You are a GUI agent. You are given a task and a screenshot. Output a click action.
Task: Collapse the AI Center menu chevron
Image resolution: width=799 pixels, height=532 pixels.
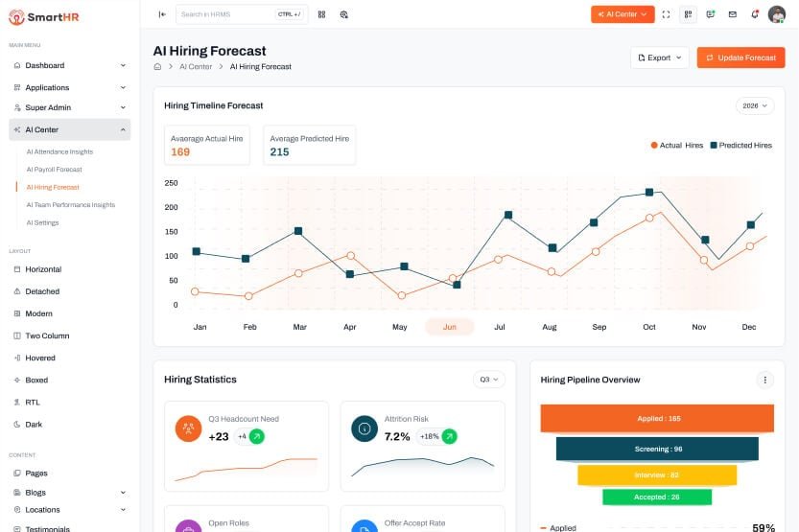point(123,129)
